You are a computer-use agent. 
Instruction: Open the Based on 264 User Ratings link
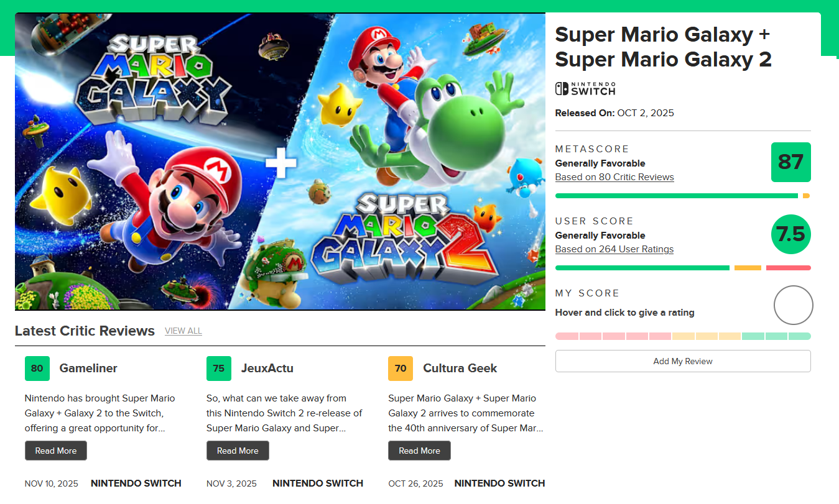click(614, 249)
